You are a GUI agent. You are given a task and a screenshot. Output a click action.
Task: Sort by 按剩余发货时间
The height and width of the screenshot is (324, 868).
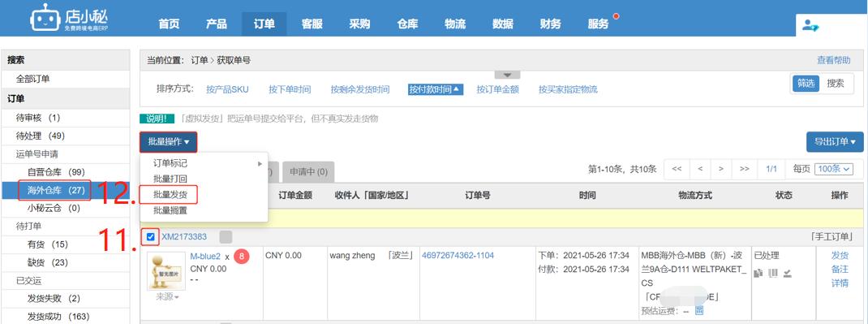tap(360, 89)
